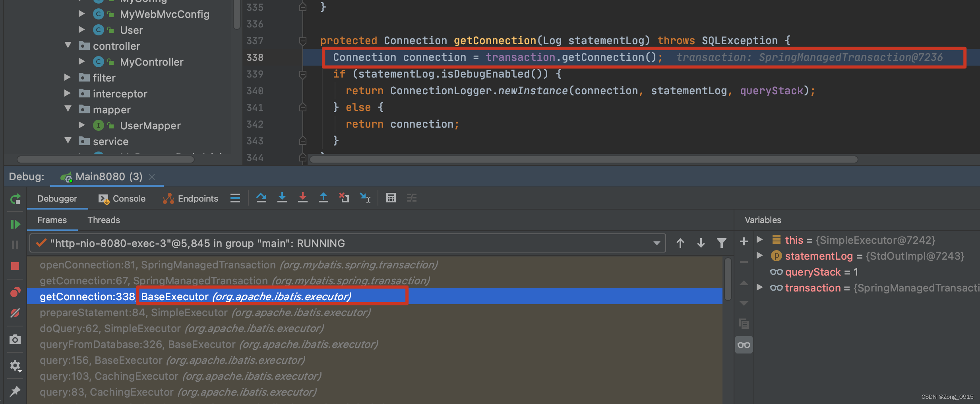Switch to the Debugger tab
The image size is (980, 404).
tap(57, 198)
